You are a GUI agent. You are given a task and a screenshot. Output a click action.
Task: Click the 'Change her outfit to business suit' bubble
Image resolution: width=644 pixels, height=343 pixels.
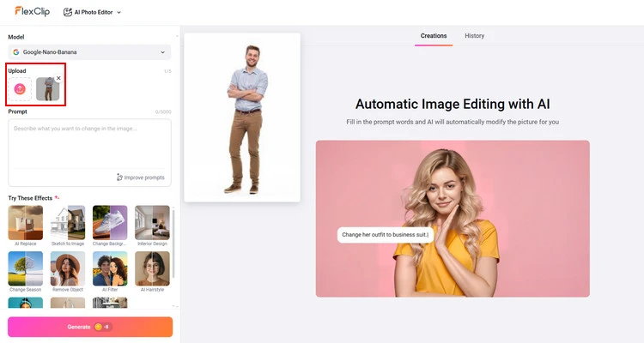pos(386,235)
